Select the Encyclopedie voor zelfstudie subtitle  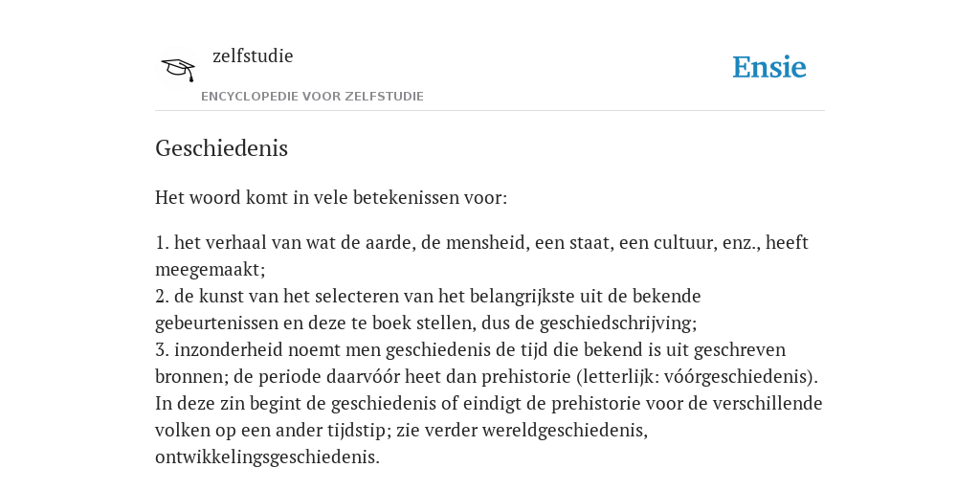point(313,97)
